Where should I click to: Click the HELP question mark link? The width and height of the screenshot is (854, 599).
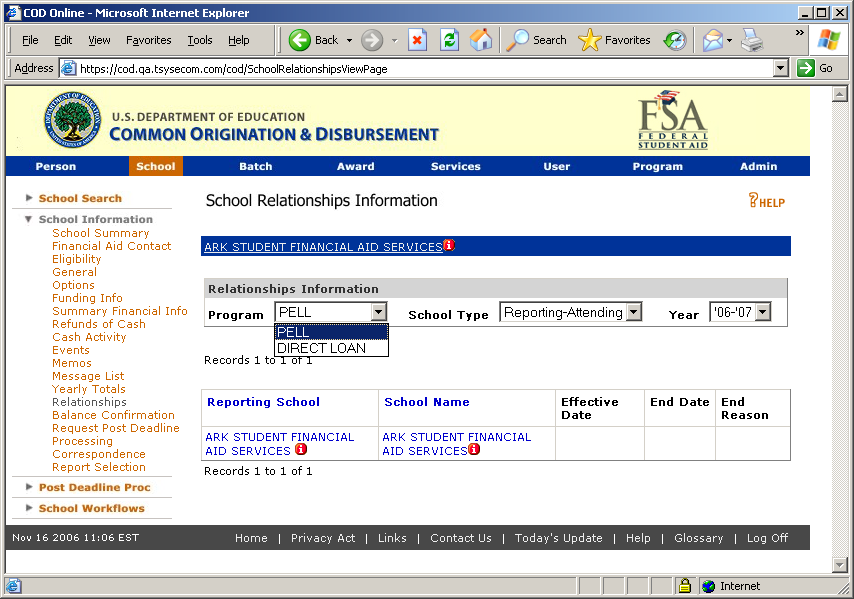[x=766, y=200]
